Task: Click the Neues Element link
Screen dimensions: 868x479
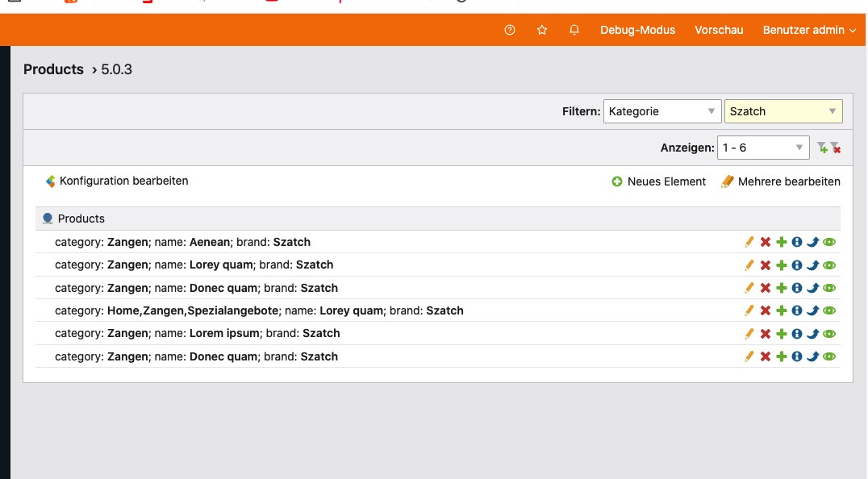Action: pyautogui.click(x=659, y=181)
